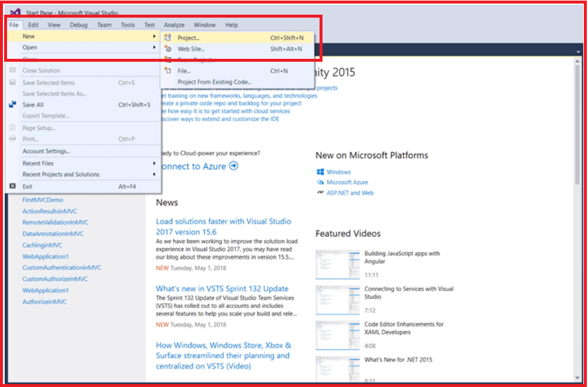The image size is (588, 387).
Task: Click the ASP.NET and Web icon
Action: click(x=320, y=192)
